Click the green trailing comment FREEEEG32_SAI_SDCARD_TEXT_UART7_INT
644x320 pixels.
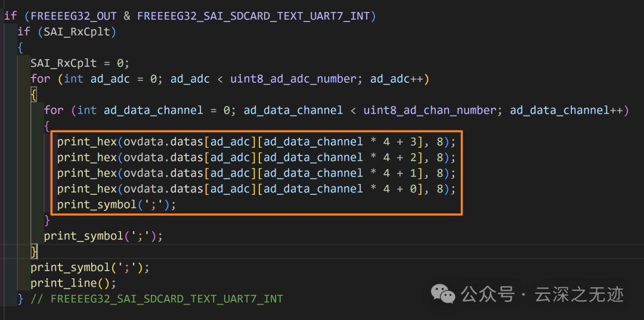click(157, 299)
